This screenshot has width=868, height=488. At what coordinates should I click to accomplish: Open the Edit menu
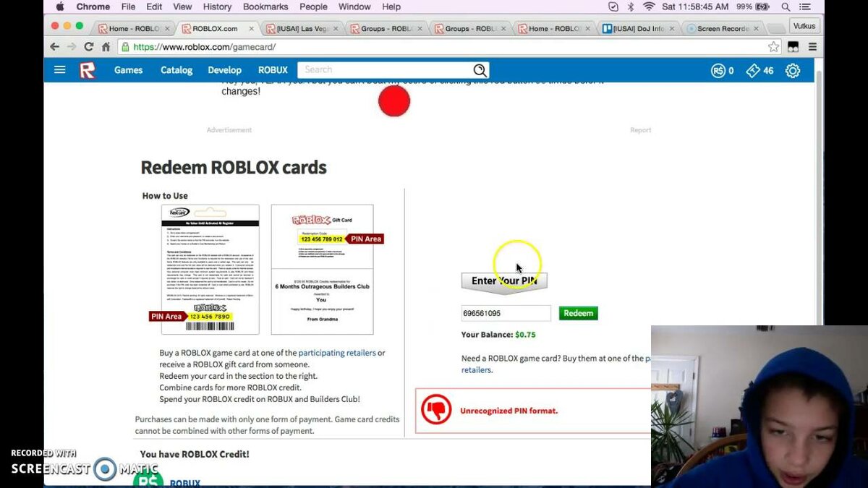154,7
